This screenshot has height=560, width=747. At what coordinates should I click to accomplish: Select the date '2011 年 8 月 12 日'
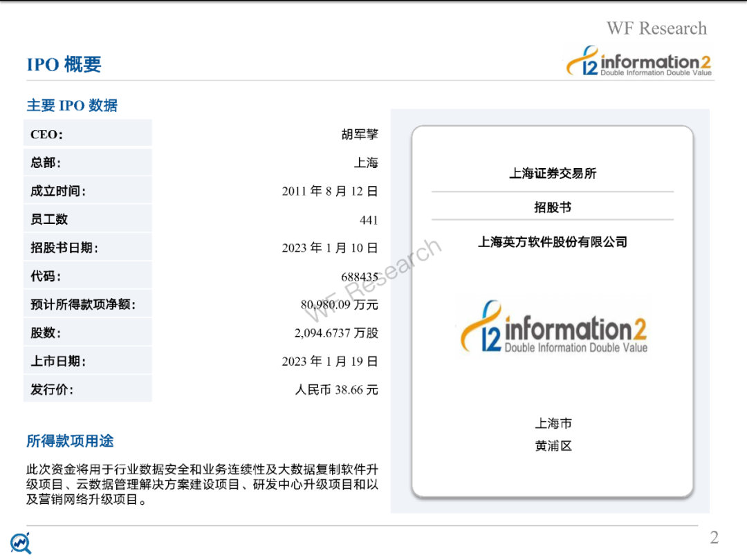[330, 191]
